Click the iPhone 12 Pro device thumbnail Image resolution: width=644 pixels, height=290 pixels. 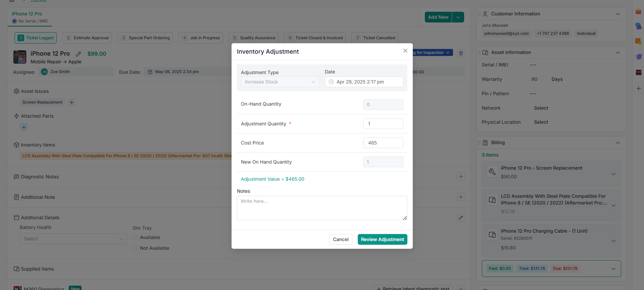coord(20,57)
